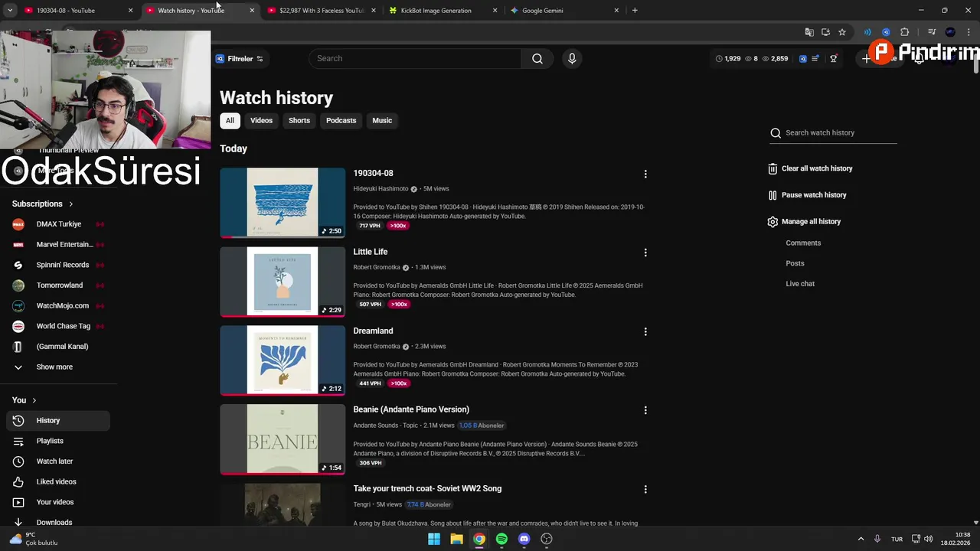Viewport: 980px width, 551px height.
Task: Open File Explorer from the taskbar
Action: click(456, 539)
